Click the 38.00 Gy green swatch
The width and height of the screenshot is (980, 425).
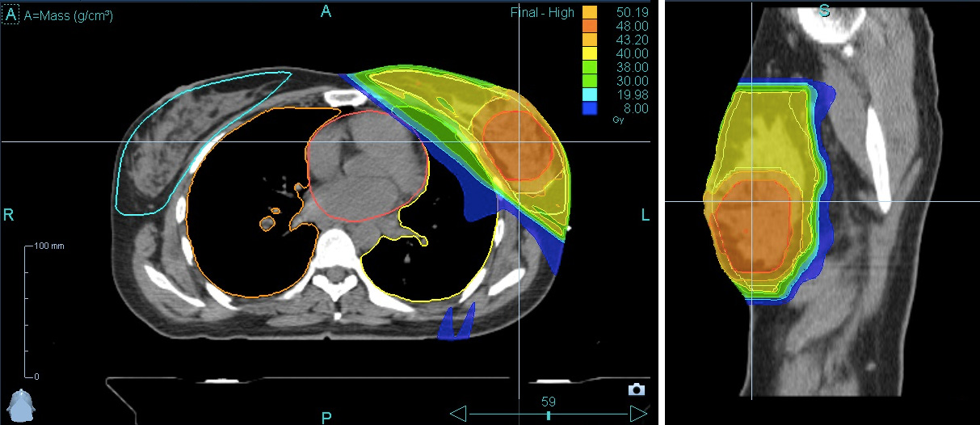590,67
